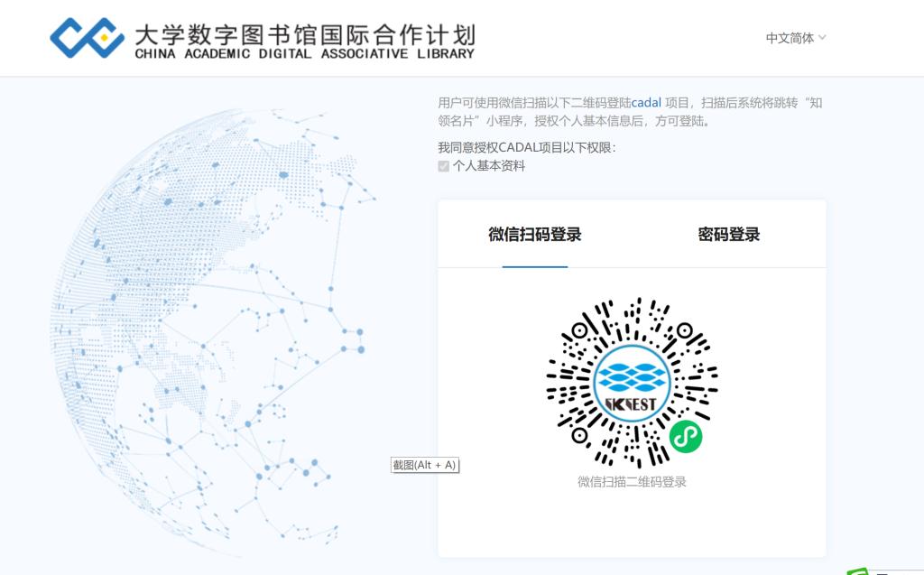Toggle the 个人基本资料 checkbox

click(443, 166)
